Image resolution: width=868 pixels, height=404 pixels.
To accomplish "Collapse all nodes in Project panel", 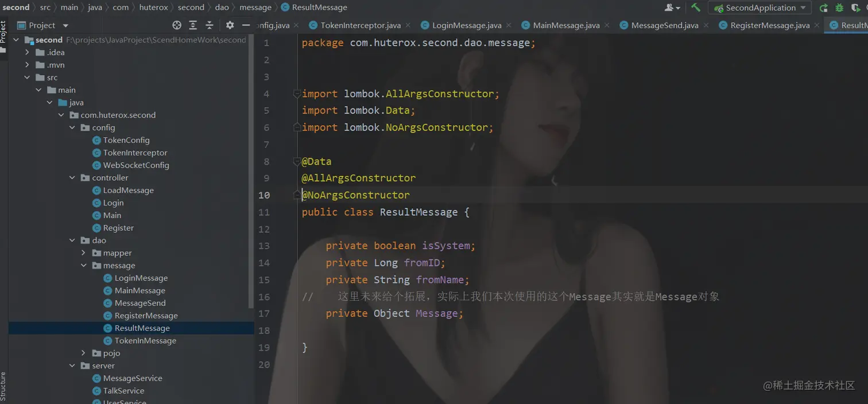I will pyautogui.click(x=210, y=25).
